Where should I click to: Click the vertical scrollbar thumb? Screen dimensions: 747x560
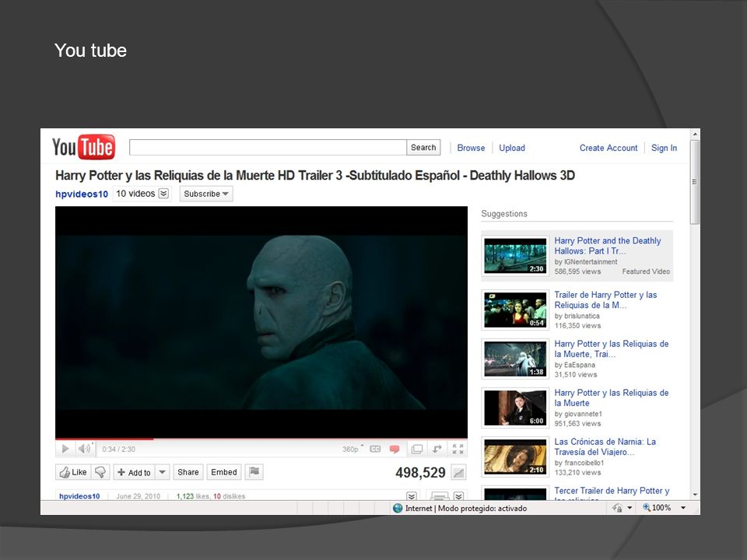coord(695,182)
